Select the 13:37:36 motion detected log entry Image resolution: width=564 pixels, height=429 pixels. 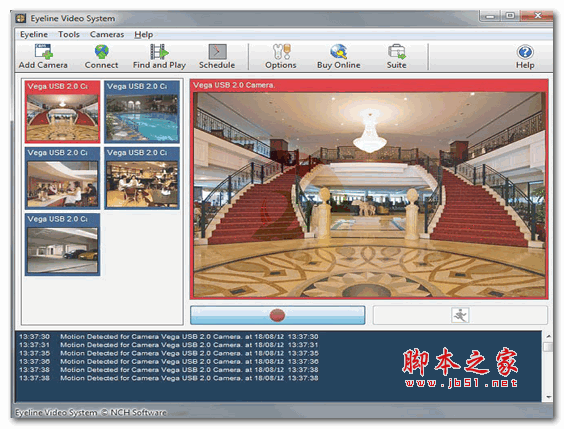coord(169,361)
